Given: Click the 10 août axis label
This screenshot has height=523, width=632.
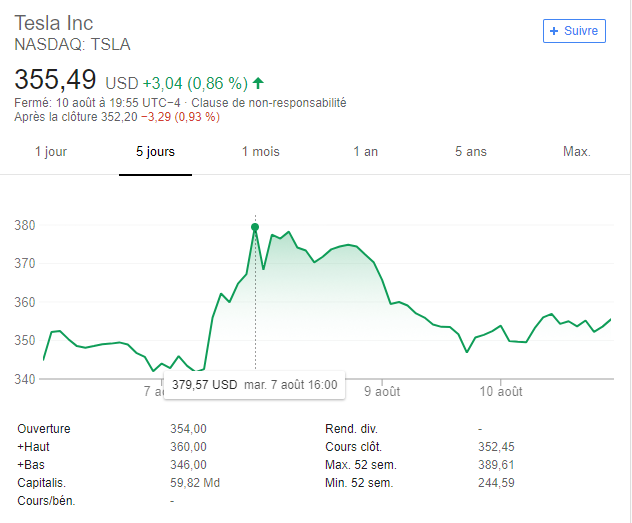Looking at the screenshot, I should 501,392.
